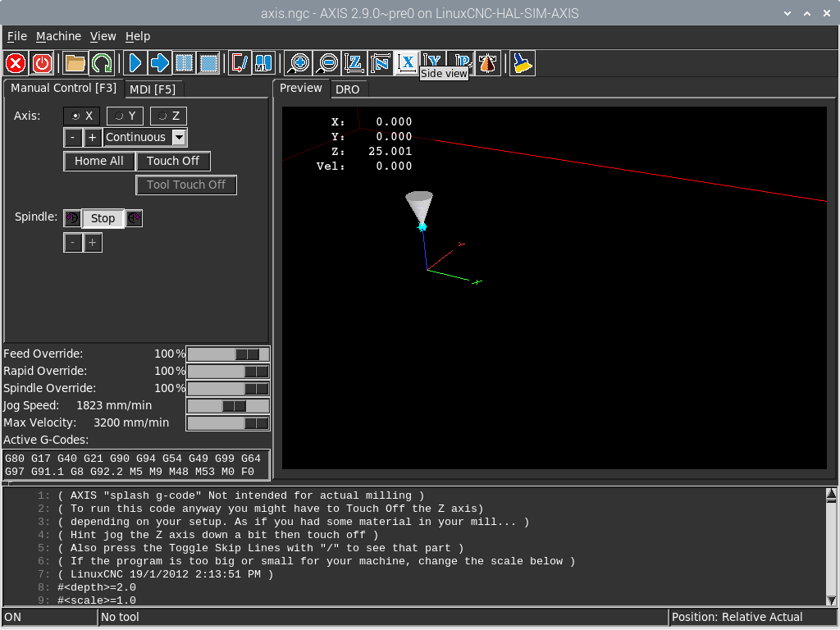The height and width of the screenshot is (630, 840).
Task: Toggle rotate/pan mode cone icon
Action: tap(488, 63)
